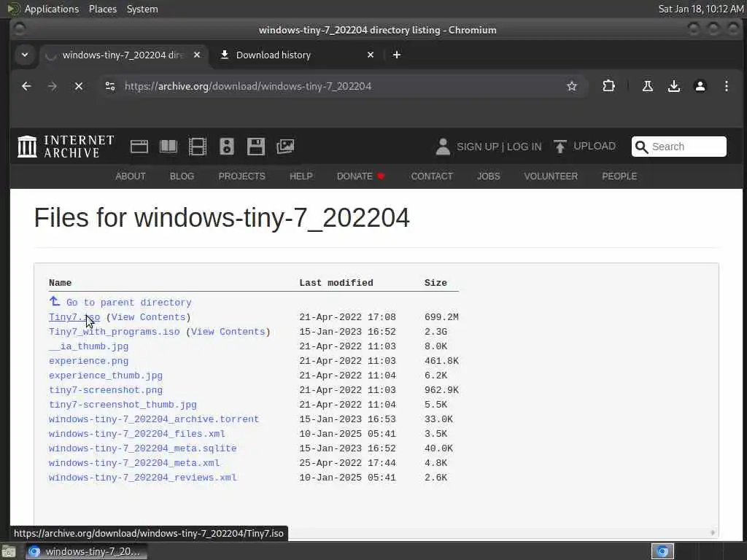This screenshot has width=747, height=560.
Task: Open experience_thumb.jpg file link
Action: pos(106,376)
